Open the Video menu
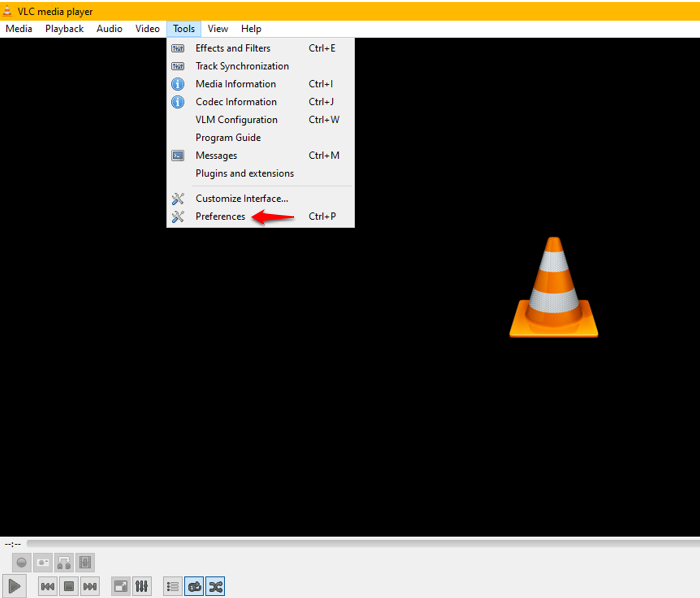Screen dimensions: 700x598 tap(147, 29)
